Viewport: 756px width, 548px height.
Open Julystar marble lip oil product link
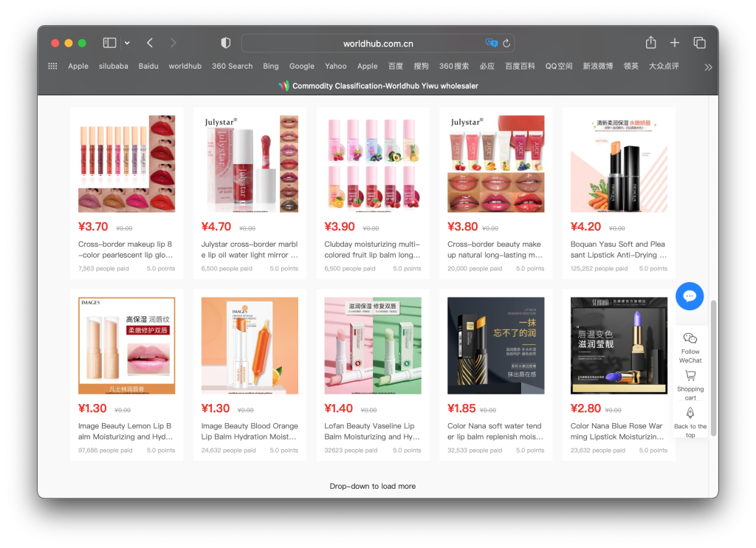click(x=249, y=250)
